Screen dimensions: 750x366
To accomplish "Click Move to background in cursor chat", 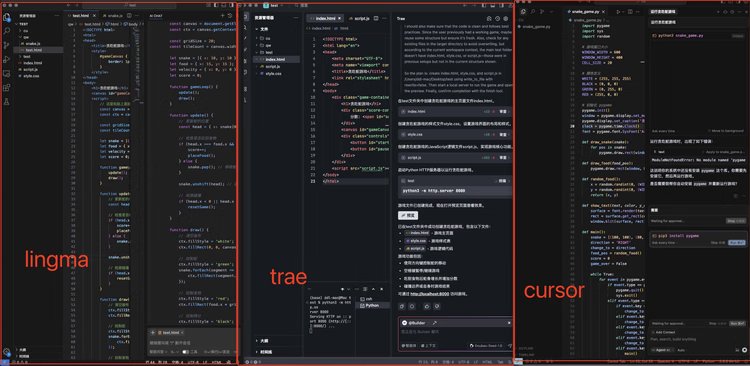I will [x=726, y=131].
